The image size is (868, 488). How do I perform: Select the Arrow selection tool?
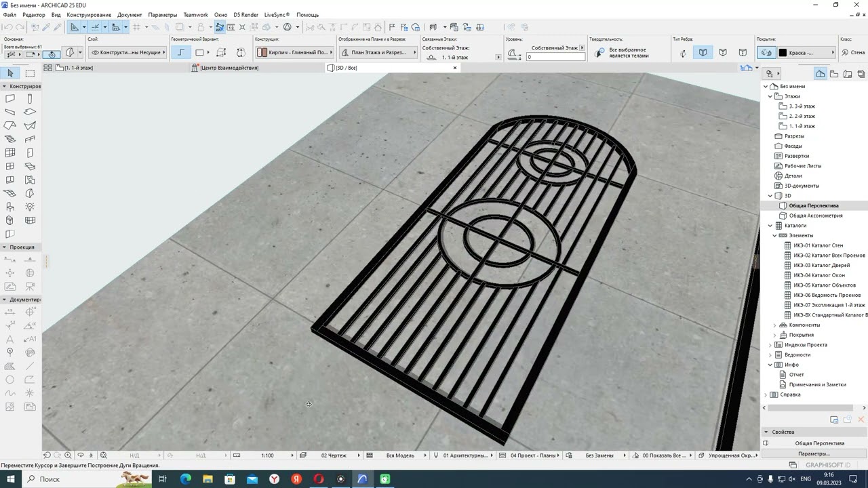[x=10, y=73]
